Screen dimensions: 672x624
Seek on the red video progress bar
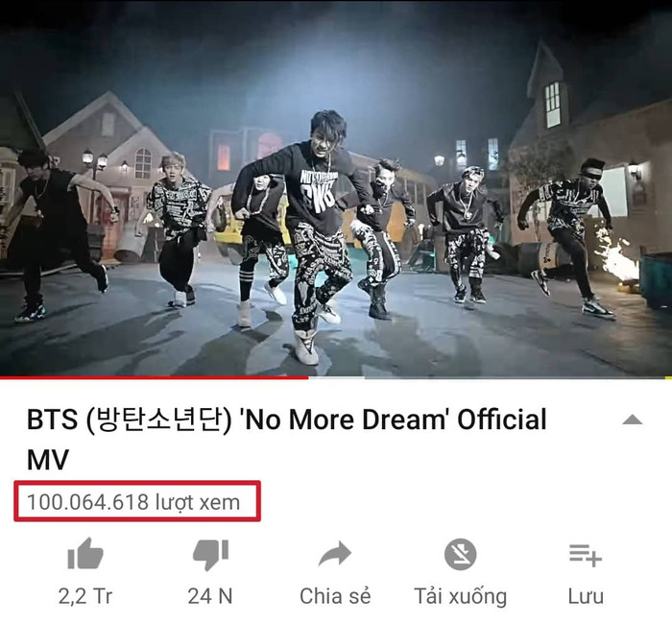155,377
